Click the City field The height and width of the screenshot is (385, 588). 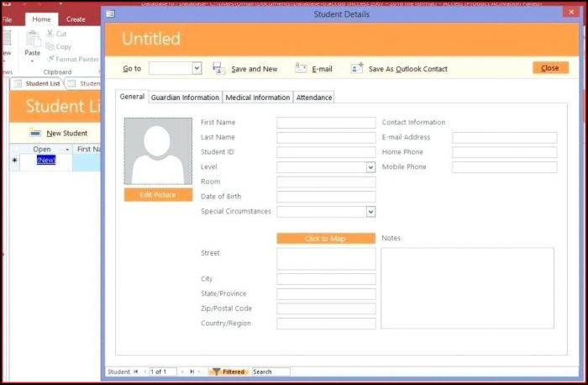(x=326, y=279)
